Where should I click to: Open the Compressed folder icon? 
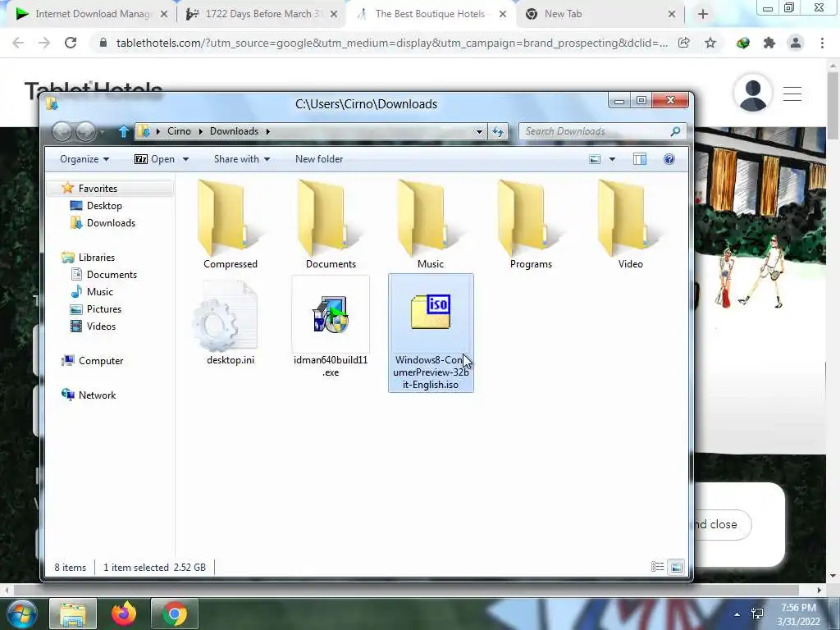(x=230, y=218)
